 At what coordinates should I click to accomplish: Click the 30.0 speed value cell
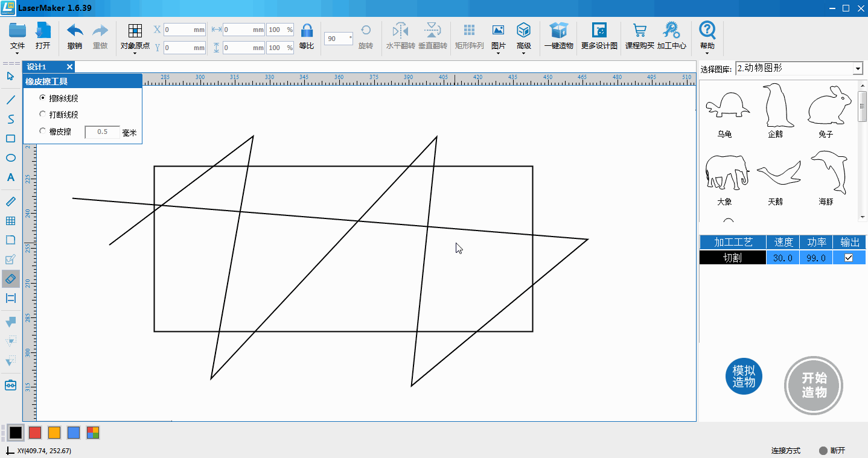783,258
